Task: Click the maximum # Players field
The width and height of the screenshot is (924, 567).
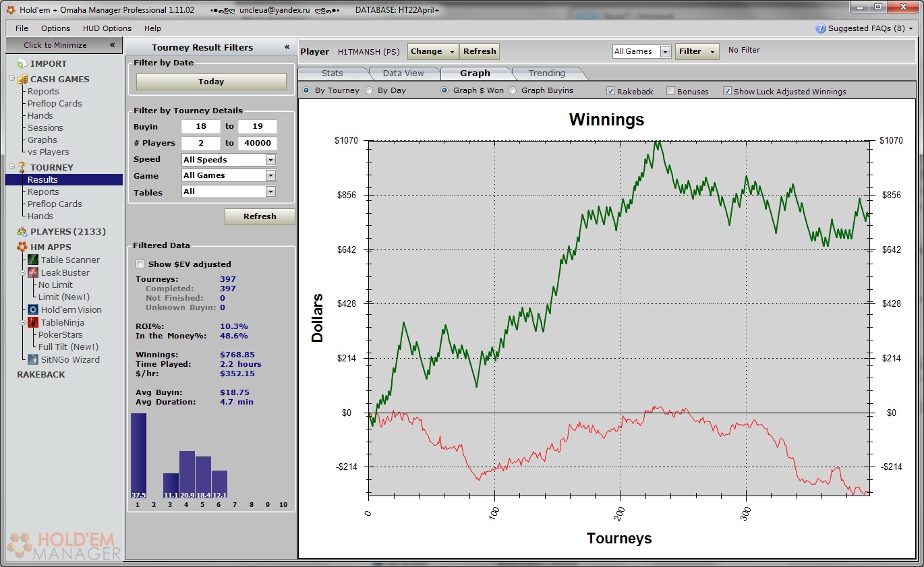Action: [258, 143]
